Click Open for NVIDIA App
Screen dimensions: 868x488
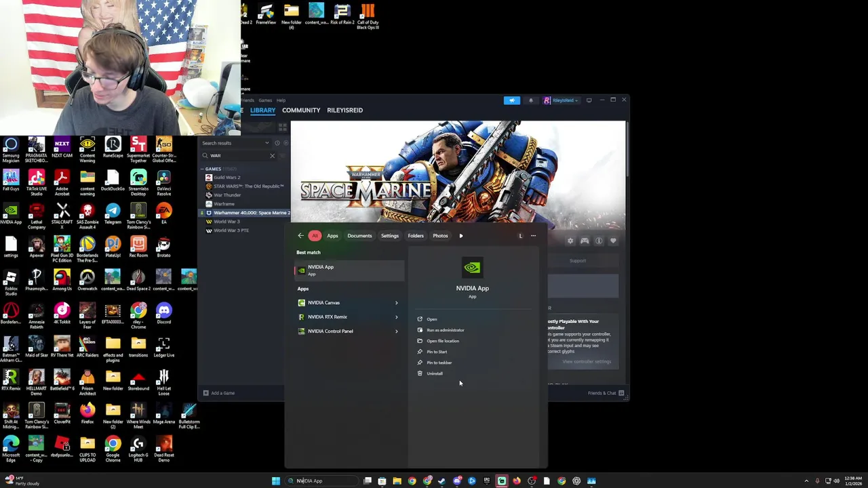click(431, 319)
